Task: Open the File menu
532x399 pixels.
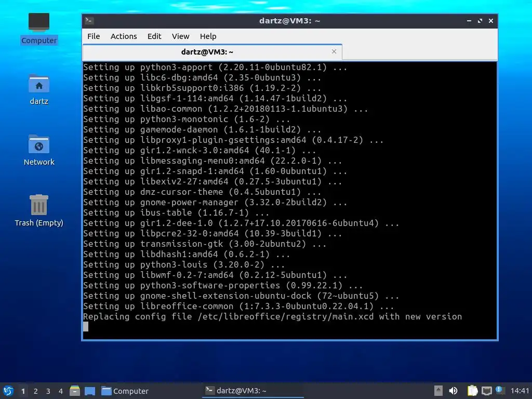Action: [x=94, y=36]
